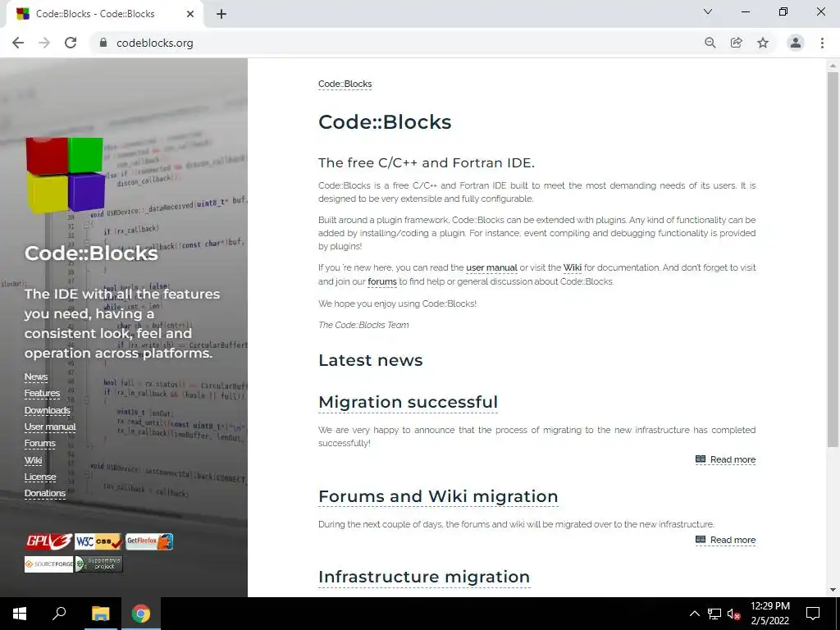
Task: Reload the page with the refresh icon
Action: coord(71,43)
